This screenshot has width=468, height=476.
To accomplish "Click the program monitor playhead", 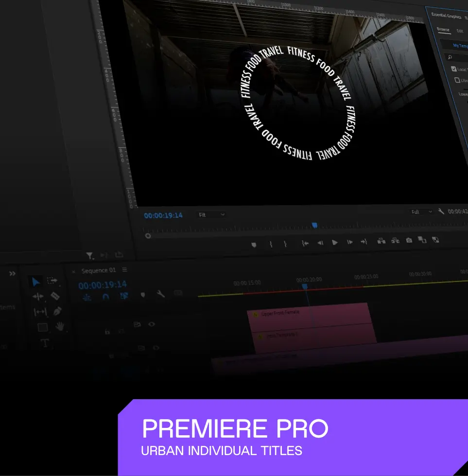I will [315, 225].
